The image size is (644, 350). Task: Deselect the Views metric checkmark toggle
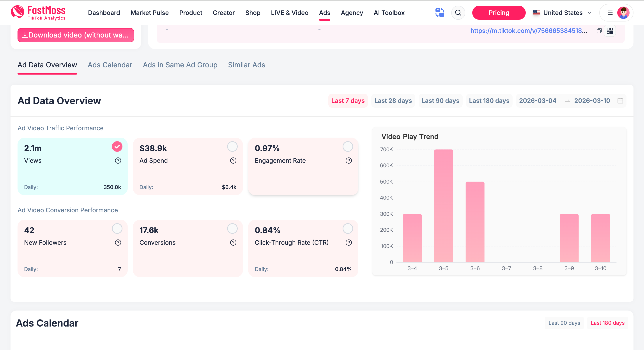pos(117,146)
